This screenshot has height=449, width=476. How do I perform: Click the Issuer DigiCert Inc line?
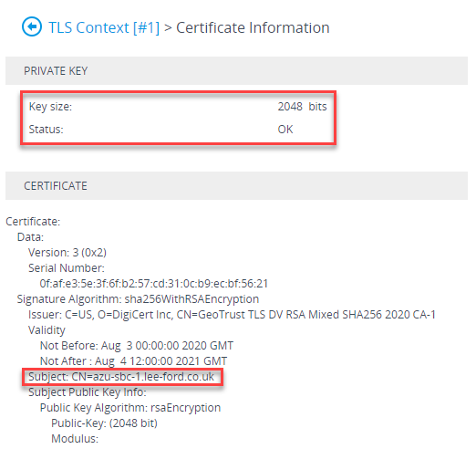[232, 315]
